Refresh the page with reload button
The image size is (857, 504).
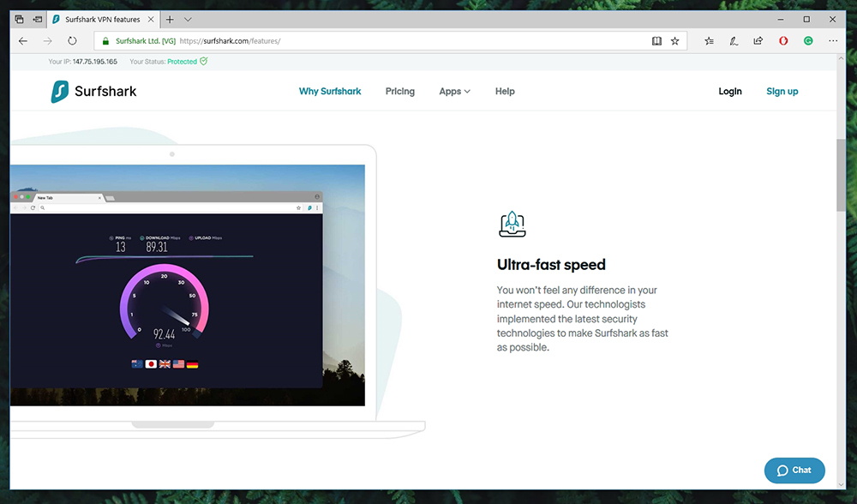pyautogui.click(x=72, y=40)
